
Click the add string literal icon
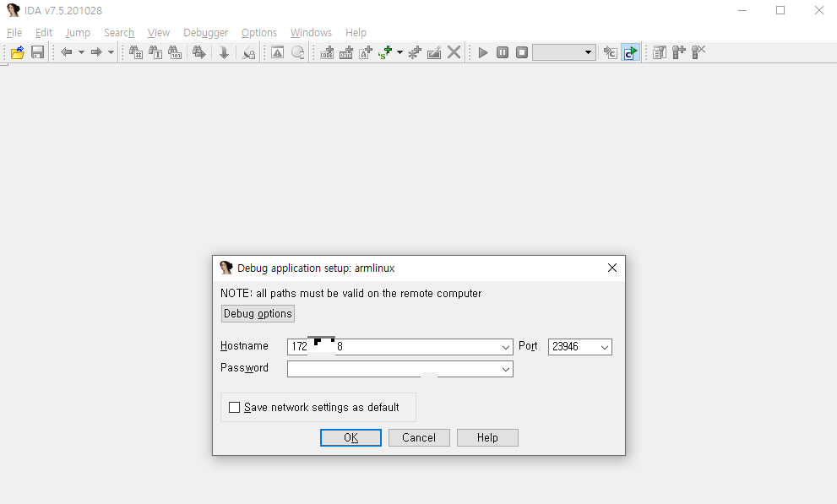pos(366,52)
